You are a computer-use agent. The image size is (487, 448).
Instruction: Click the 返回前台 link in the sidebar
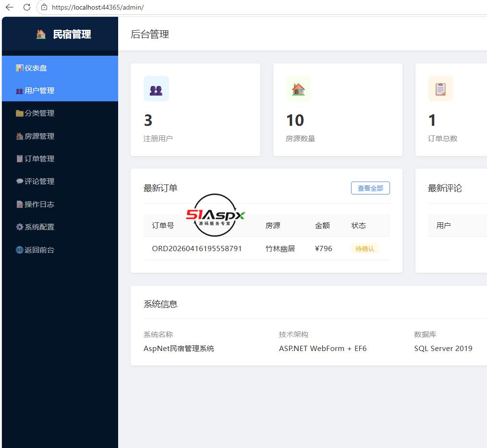60,250
